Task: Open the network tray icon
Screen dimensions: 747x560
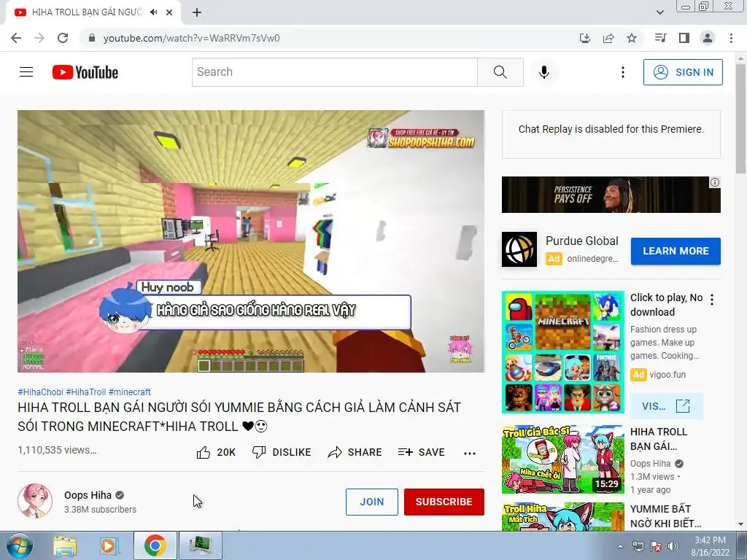Action: tap(638, 546)
